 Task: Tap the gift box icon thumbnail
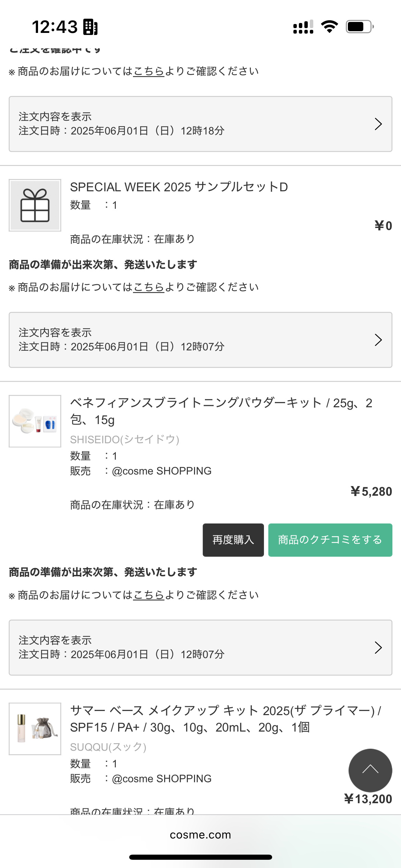tap(35, 205)
